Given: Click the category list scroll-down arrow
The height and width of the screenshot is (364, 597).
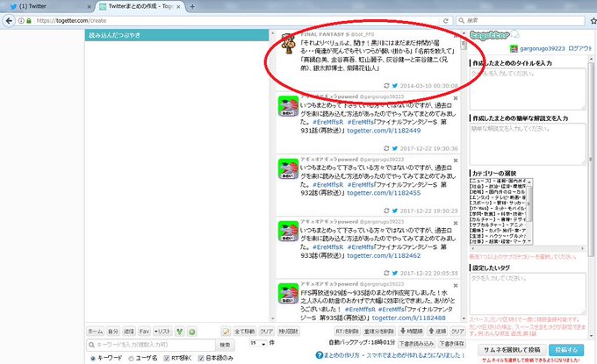Looking at the screenshot, I should [x=529, y=241].
